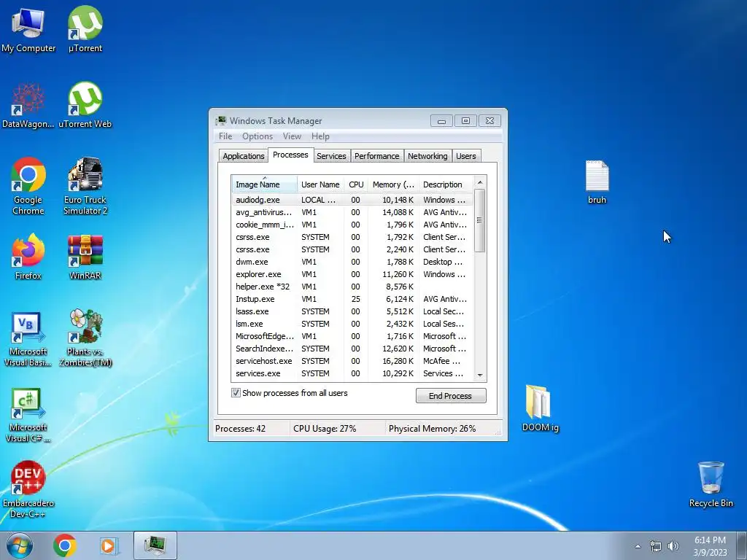Viewport: 747px width, 560px height.
Task: Select the MicrosoftEdge process row
Action: pos(352,336)
